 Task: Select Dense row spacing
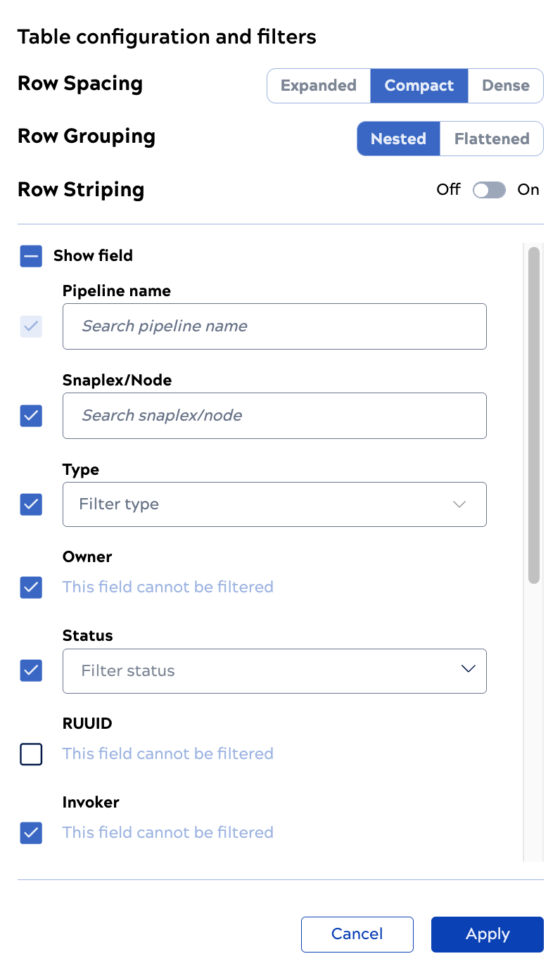(x=506, y=85)
